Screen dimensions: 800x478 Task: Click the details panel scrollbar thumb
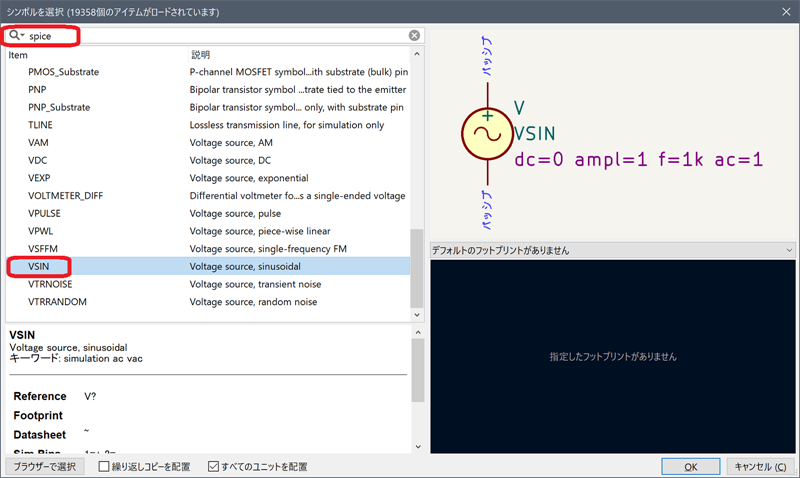click(418, 370)
